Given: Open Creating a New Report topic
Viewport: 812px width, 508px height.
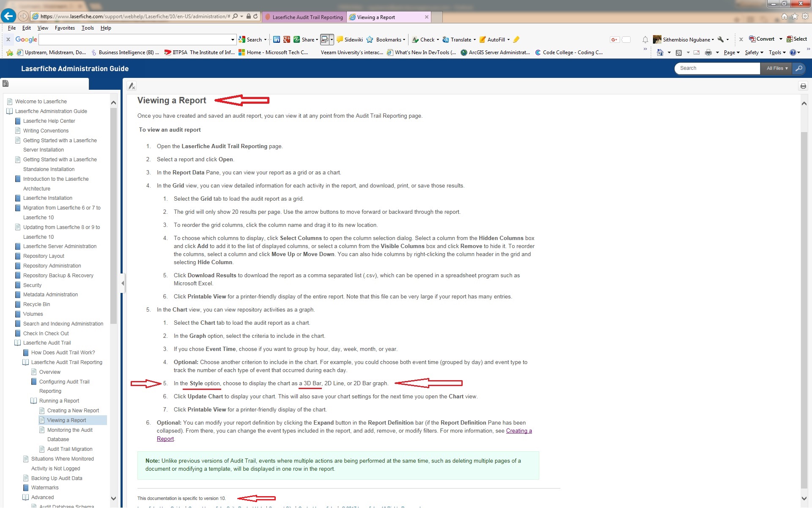Looking at the screenshot, I should pos(73,411).
